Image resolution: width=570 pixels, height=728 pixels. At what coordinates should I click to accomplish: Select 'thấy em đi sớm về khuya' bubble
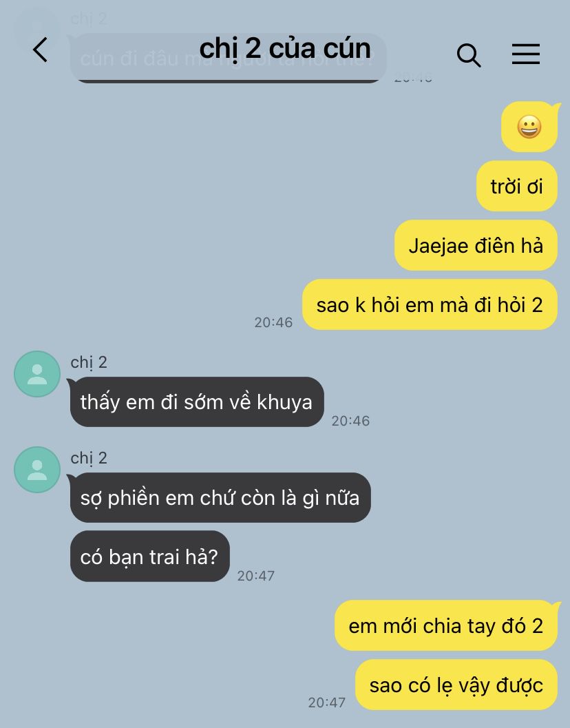196,402
